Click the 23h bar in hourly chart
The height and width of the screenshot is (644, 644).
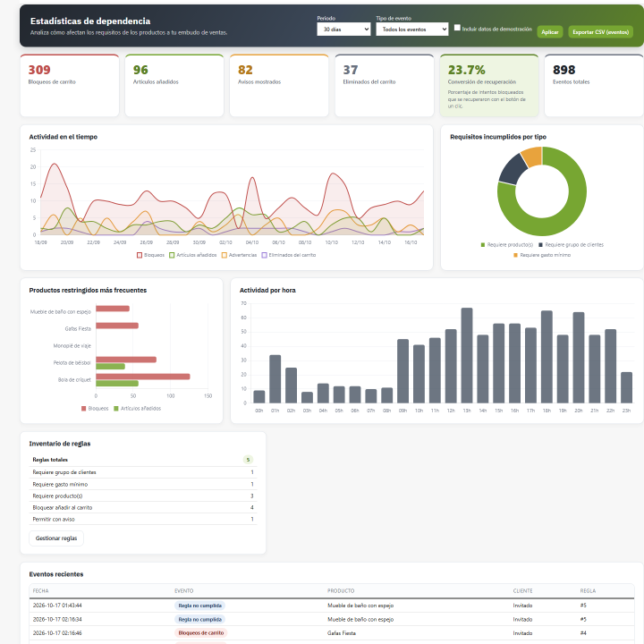(626, 387)
